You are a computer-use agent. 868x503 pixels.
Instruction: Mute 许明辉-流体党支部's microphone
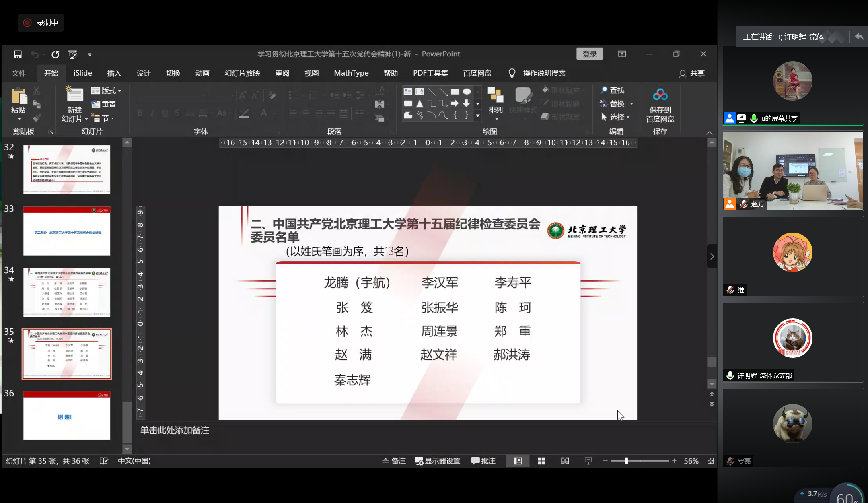coord(730,375)
